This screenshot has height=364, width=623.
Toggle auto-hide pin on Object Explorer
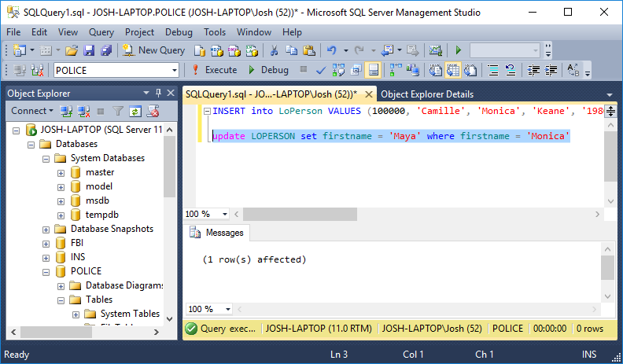tap(159, 93)
